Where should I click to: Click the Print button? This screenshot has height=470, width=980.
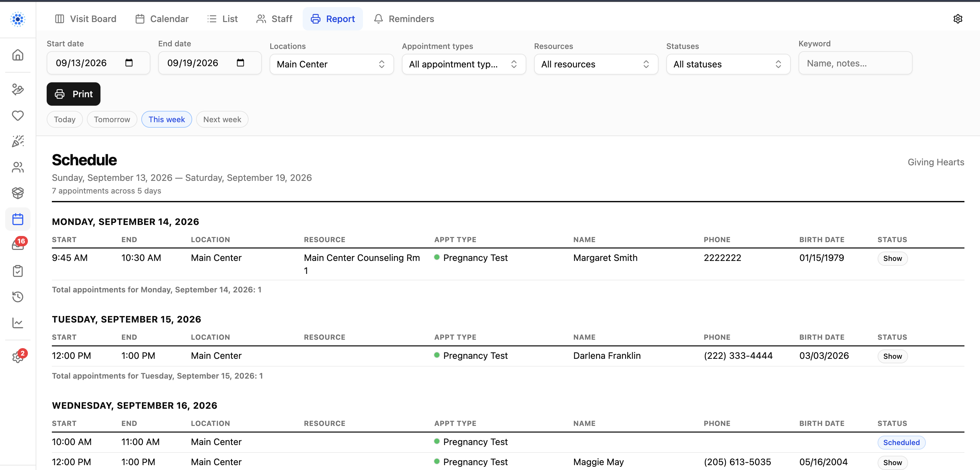point(74,94)
